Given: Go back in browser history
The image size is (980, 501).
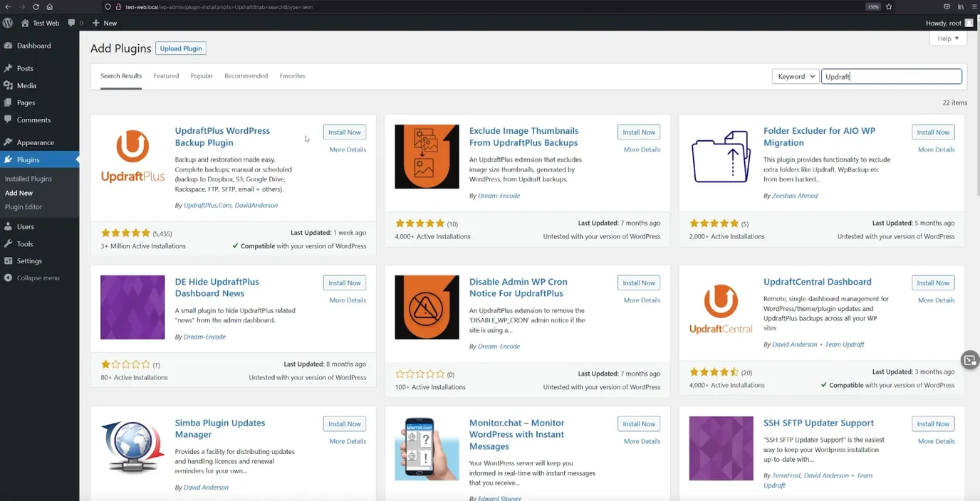Looking at the screenshot, I should (8, 6).
